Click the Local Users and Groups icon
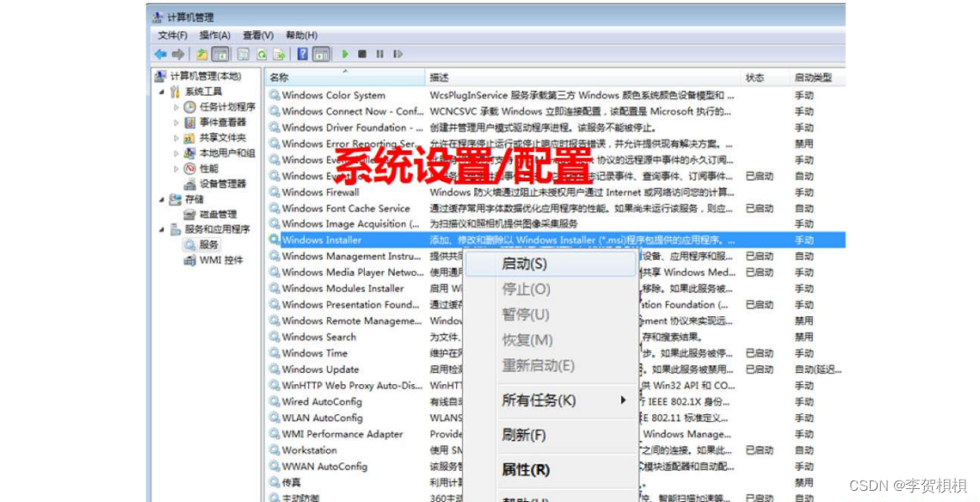This screenshot has width=980, height=502. click(190, 153)
